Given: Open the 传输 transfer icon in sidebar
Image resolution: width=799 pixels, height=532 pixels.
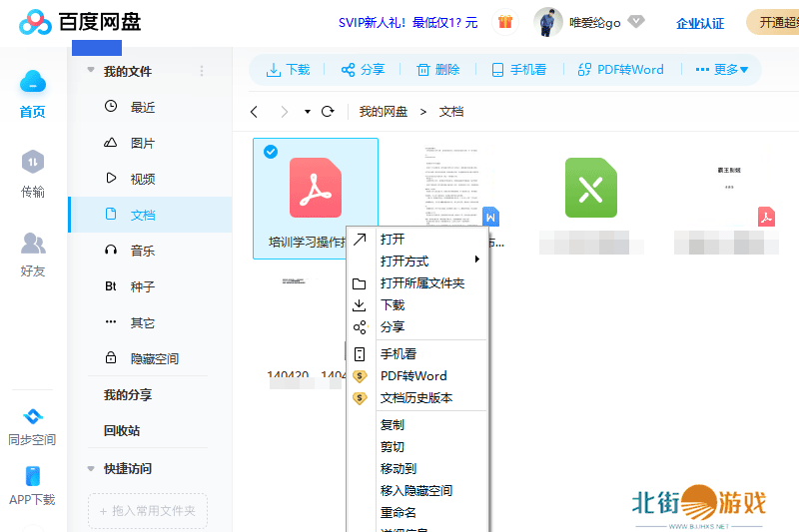Looking at the screenshot, I should 33,163.
